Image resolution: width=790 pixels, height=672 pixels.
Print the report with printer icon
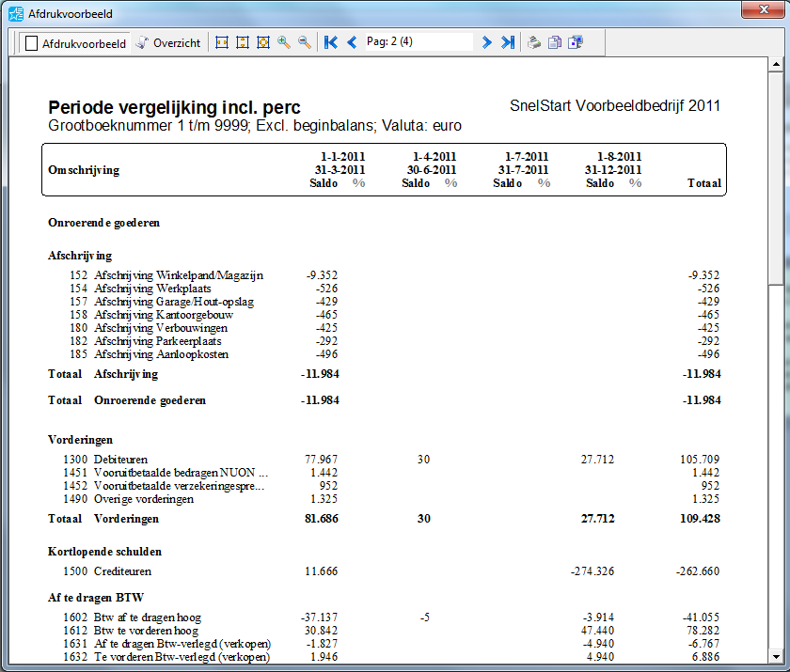(533, 42)
